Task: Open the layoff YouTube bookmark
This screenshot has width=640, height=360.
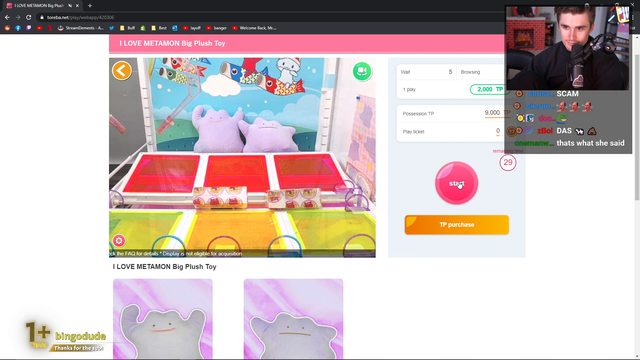Action: 192,28
